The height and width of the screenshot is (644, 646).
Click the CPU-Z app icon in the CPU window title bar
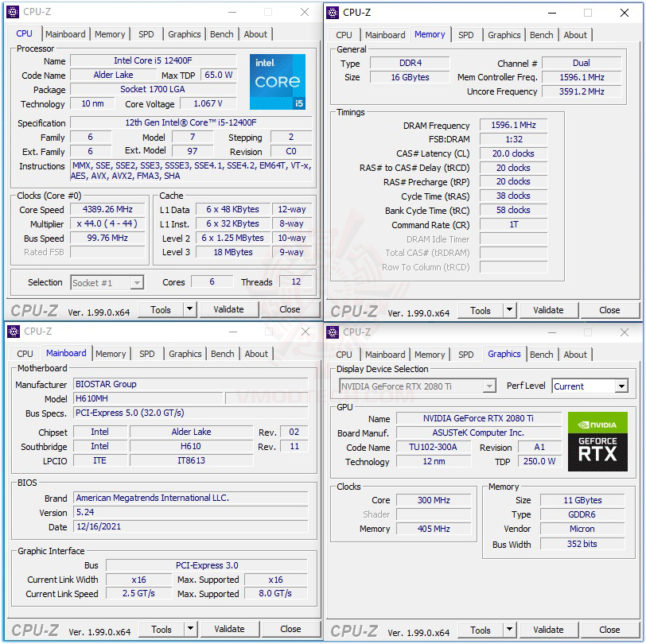[x=13, y=12]
